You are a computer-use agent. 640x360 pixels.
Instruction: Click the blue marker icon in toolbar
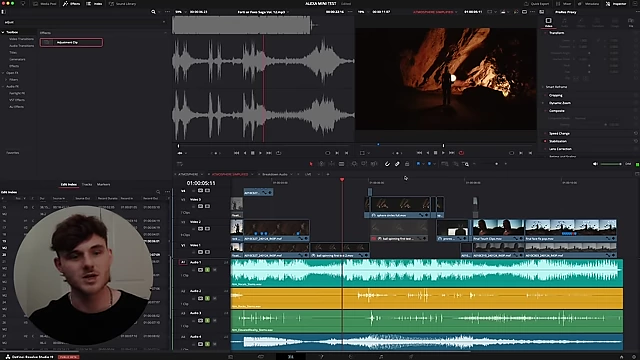click(429, 164)
